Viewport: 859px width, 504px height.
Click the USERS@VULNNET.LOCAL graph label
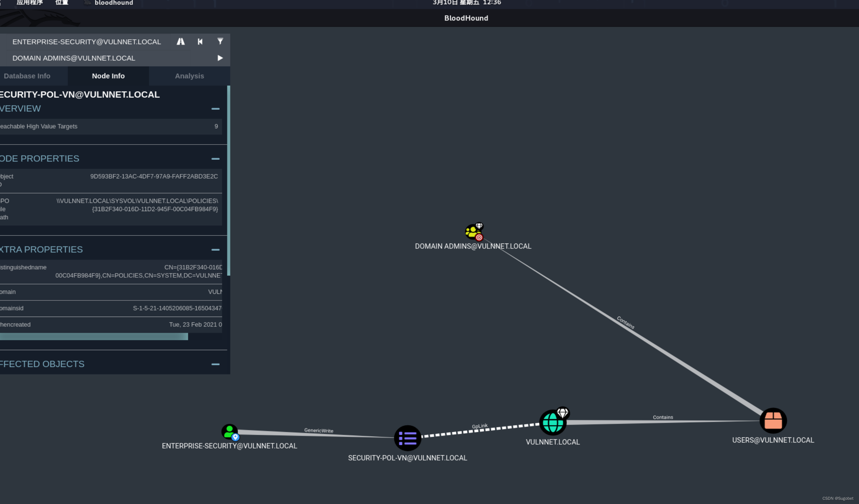click(773, 440)
